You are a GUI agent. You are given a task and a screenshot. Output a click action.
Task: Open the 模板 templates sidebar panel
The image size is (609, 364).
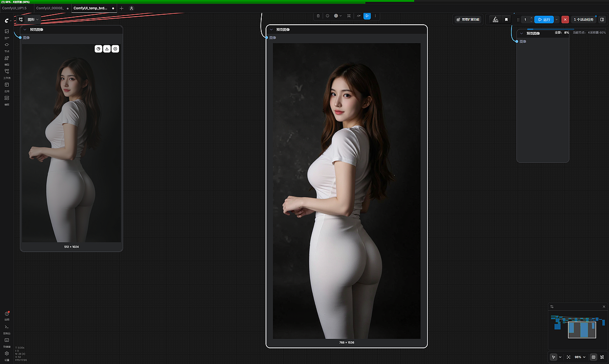coord(7,100)
